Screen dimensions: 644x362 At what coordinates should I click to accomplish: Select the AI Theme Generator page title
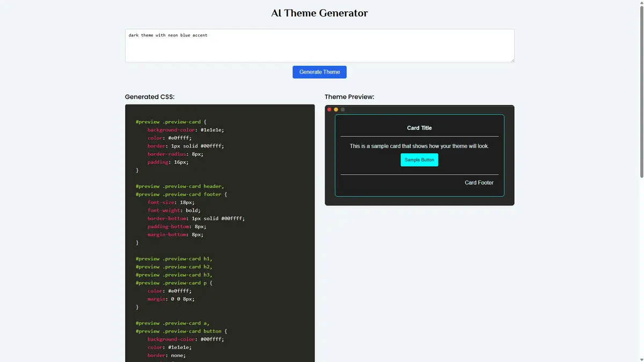click(319, 13)
